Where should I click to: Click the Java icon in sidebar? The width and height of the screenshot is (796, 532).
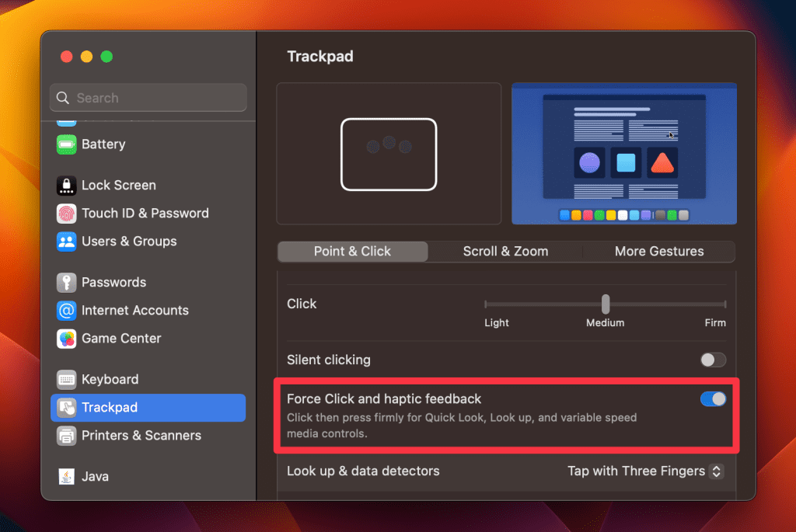(67, 477)
